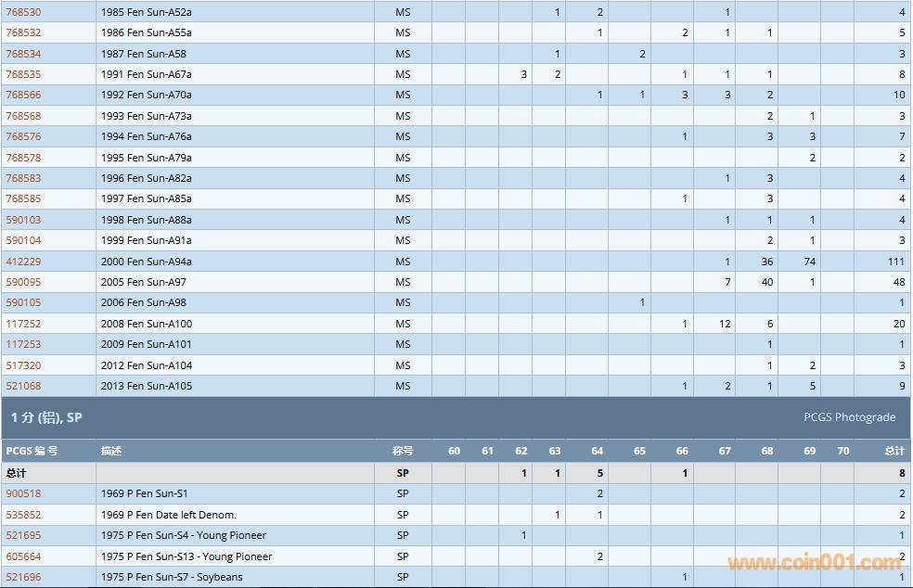This screenshot has width=913, height=588.
Task: Click the PCGS 编号 column header
Action: pos(32,451)
